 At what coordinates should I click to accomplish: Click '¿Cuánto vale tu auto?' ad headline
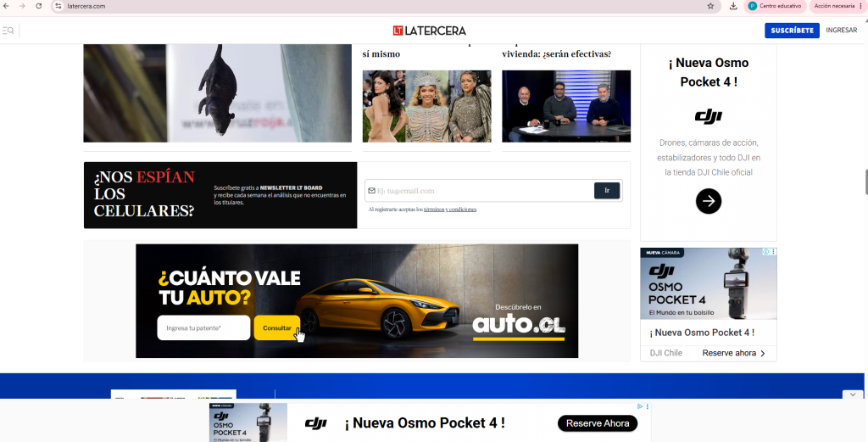pyautogui.click(x=229, y=288)
